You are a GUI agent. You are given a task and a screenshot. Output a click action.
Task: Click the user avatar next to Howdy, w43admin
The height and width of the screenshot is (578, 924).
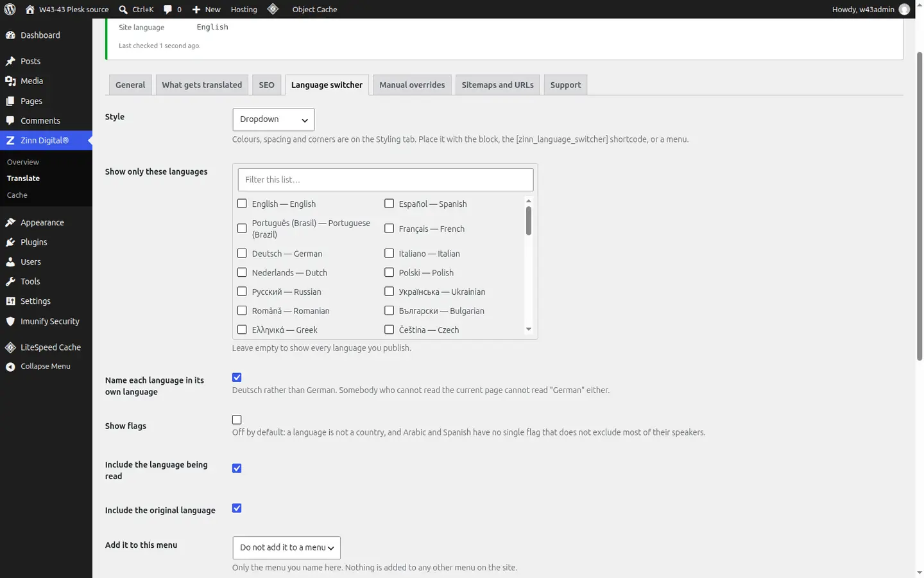point(904,9)
